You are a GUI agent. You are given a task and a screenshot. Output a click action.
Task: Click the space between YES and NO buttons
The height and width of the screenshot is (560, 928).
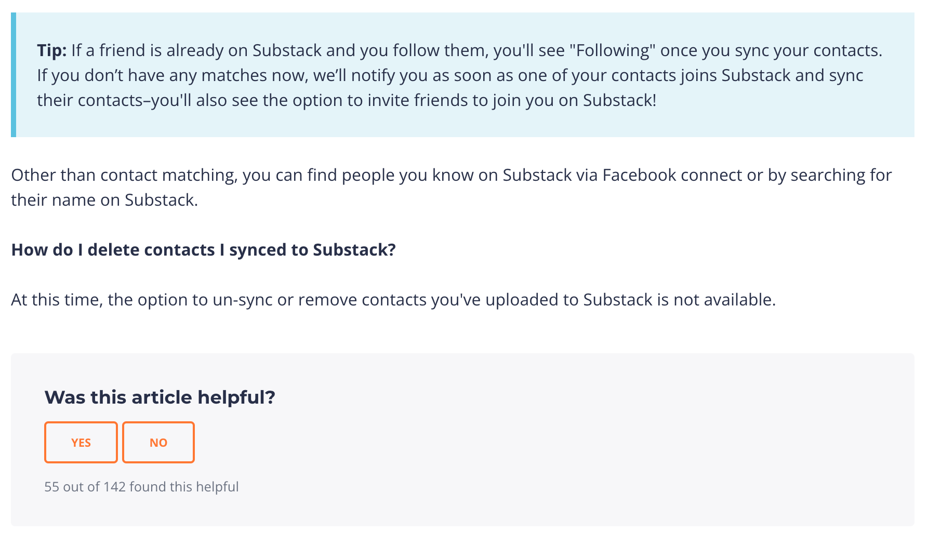click(120, 442)
